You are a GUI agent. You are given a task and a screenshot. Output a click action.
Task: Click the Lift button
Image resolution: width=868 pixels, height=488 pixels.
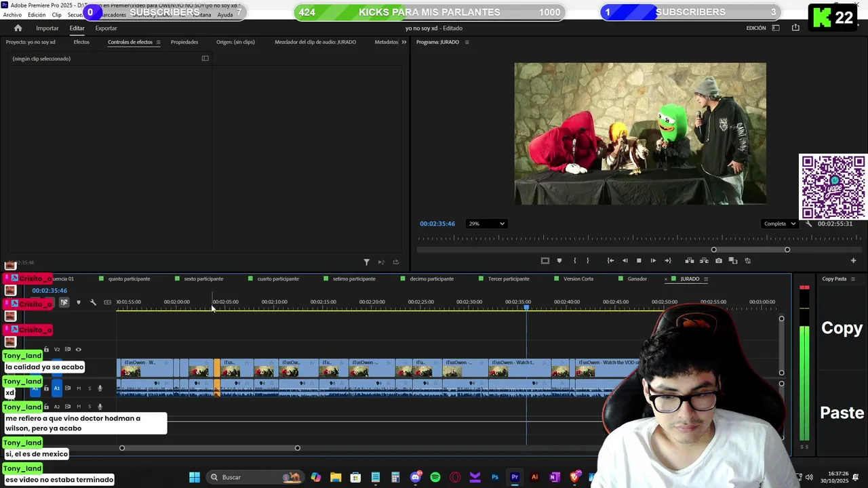tap(689, 260)
